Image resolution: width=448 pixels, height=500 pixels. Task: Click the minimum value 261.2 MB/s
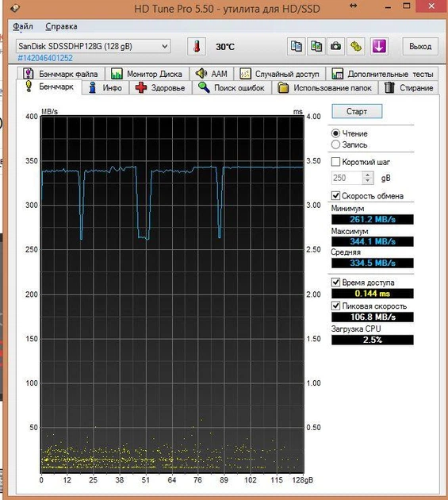tap(373, 219)
